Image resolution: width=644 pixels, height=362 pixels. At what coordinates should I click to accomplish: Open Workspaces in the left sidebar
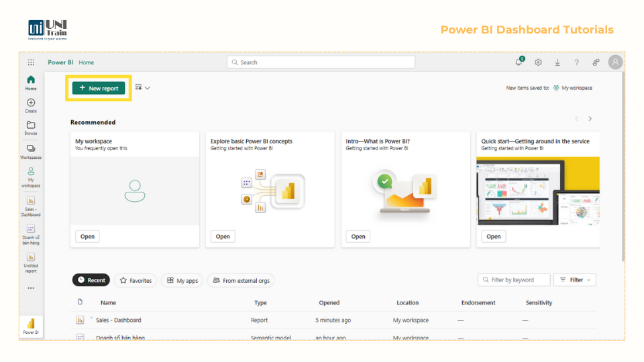(31, 152)
